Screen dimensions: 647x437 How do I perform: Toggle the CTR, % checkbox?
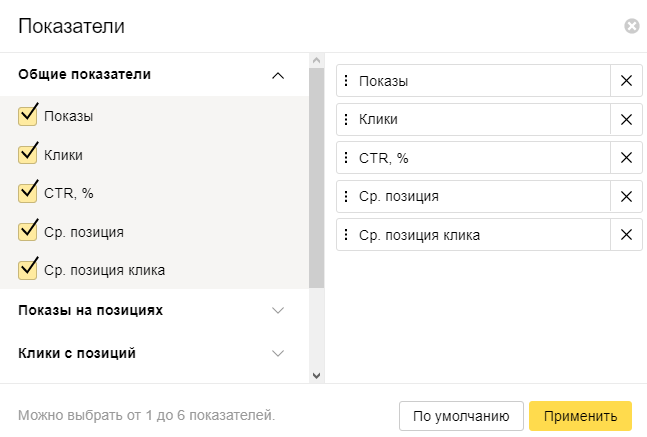point(27,193)
